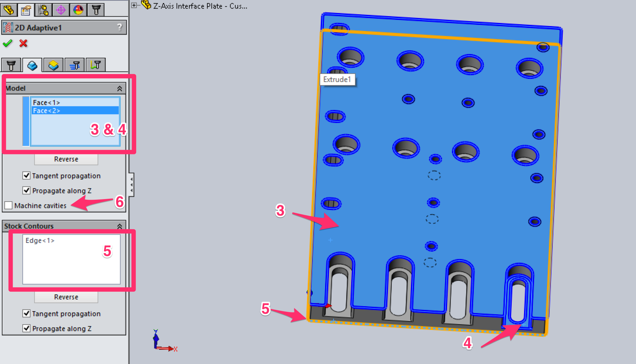Open the PropertyManager tab

26,9
